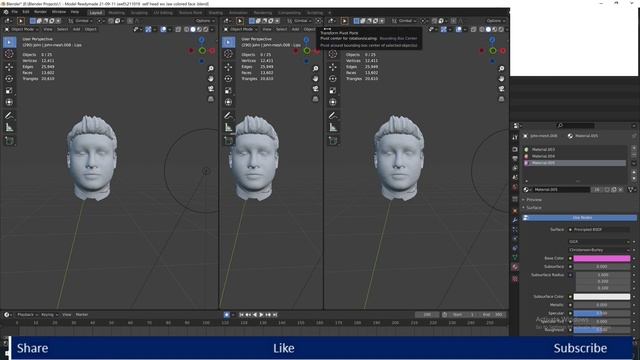Select the Scale tool in left viewport
This screenshot has height=360, width=640.
coord(9,90)
